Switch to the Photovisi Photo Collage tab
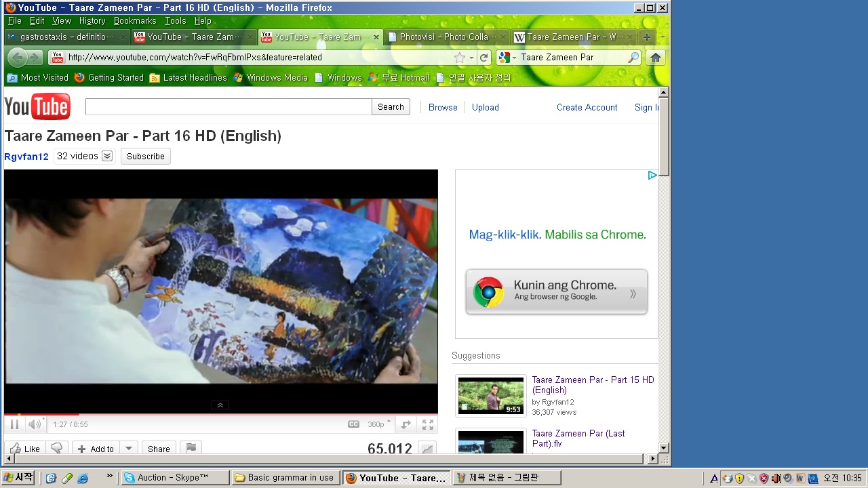 [x=446, y=37]
